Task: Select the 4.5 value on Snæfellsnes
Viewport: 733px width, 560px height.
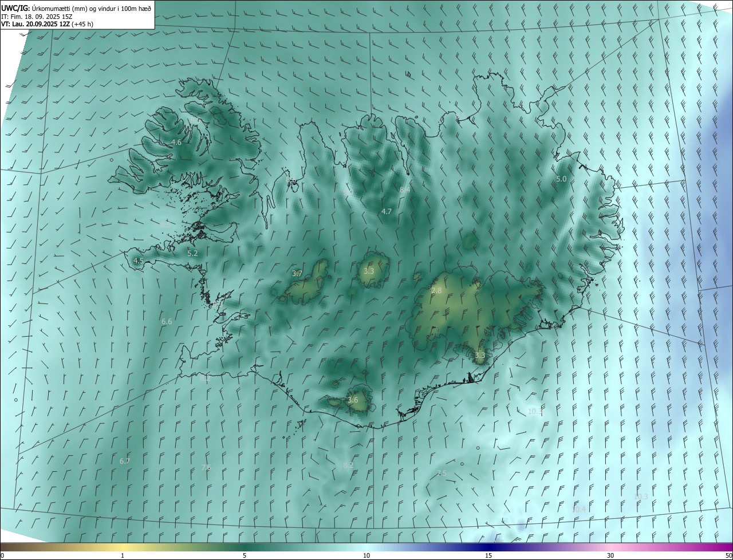Action: (138, 261)
